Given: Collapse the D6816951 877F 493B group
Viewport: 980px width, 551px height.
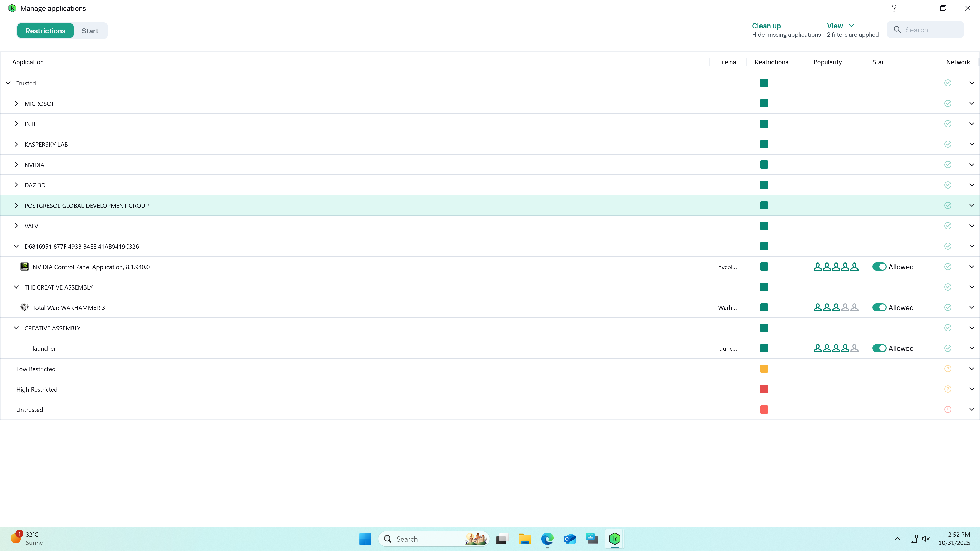Looking at the screenshot, I should [x=16, y=246].
